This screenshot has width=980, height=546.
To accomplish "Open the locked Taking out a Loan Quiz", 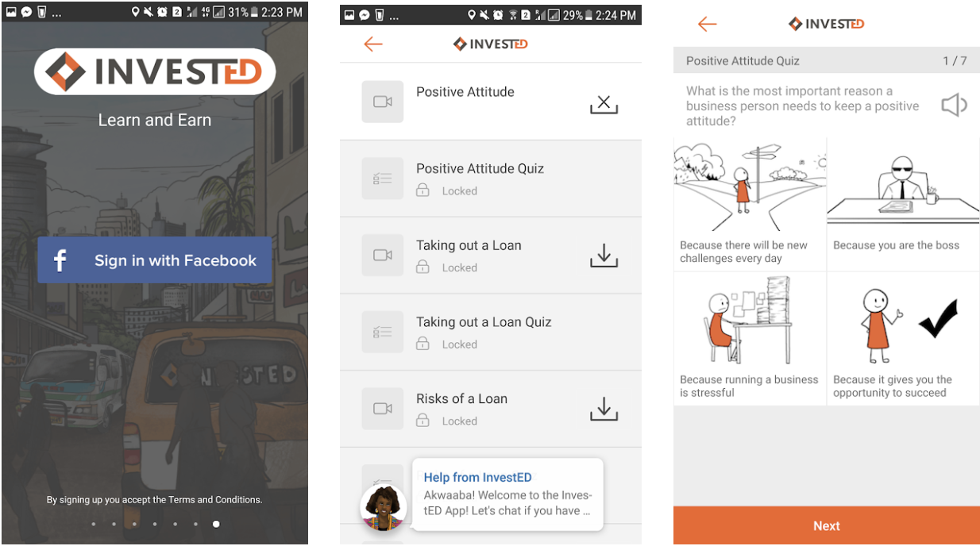I will (491, 332).
